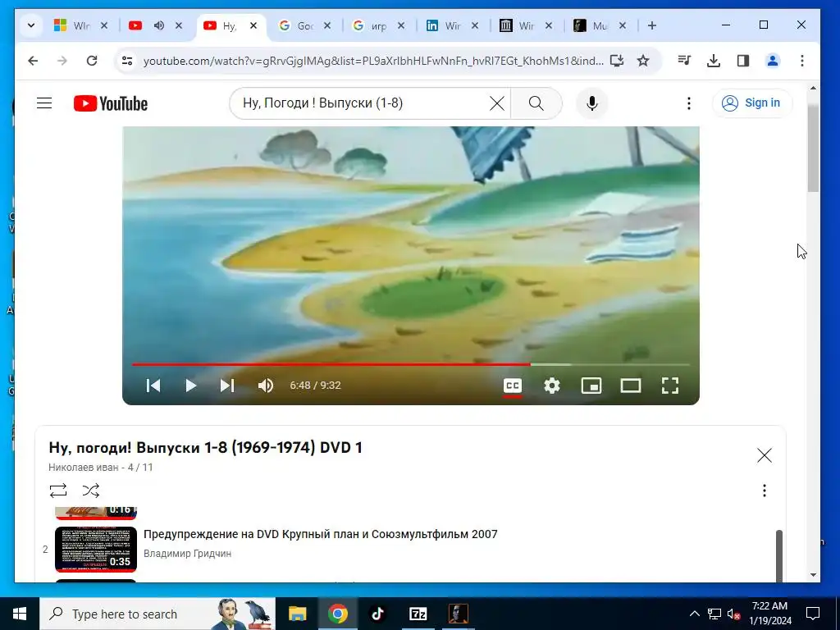The width and height of the screenshot is (840, 630).
Task: View site information icon in address bar
Action: coord(127,61)
